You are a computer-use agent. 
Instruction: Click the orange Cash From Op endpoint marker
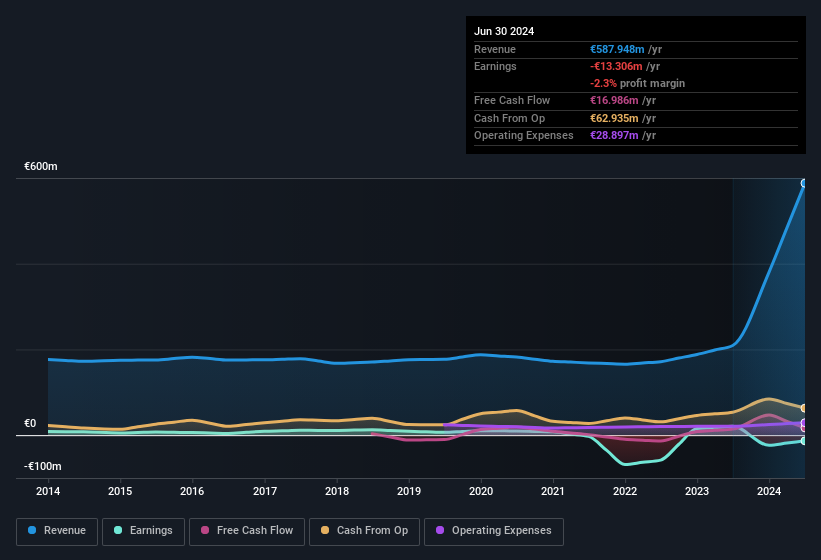tap(804, 408)
